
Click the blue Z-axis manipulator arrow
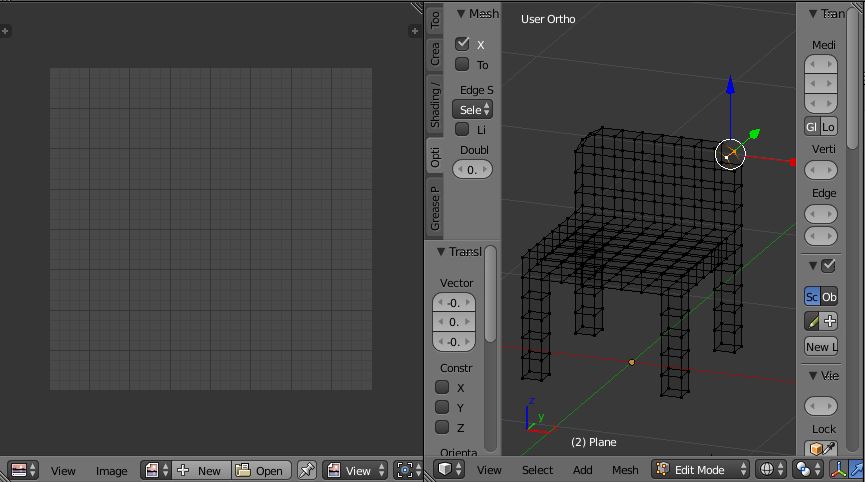730,84
